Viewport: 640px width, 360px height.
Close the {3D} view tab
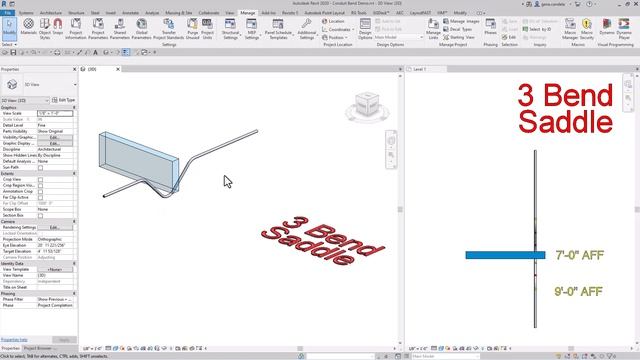118,69
